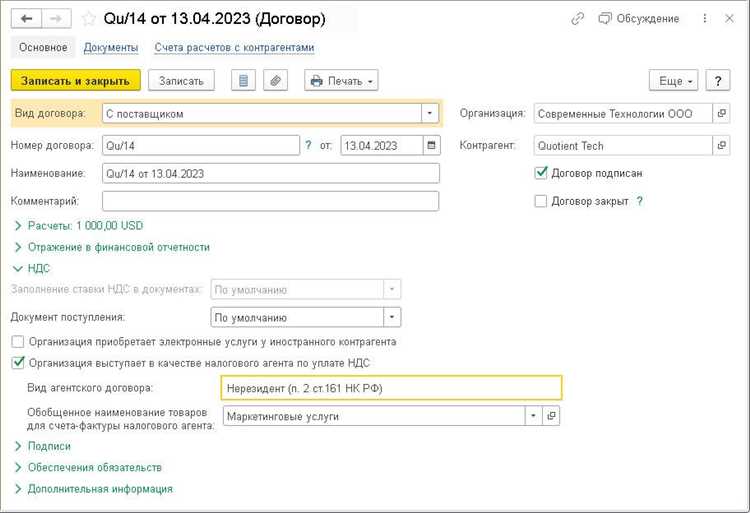Switch to Основное tab
This screenshot has height=513, width=750.
[x=43, y=47]
